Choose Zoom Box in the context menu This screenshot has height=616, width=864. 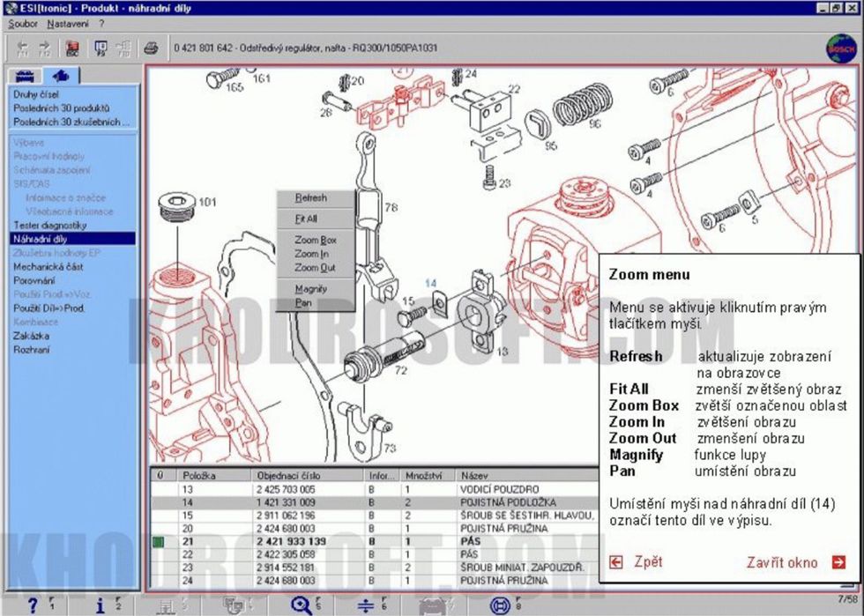(316, 240)
